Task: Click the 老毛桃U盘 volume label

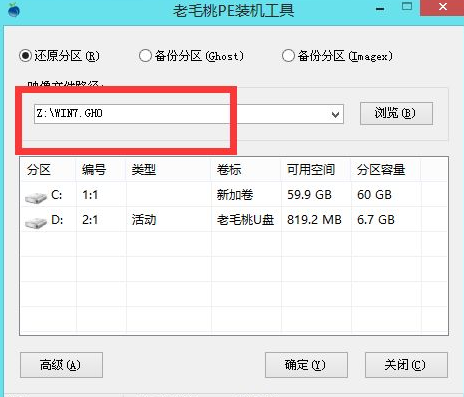Action: (245, 220)
